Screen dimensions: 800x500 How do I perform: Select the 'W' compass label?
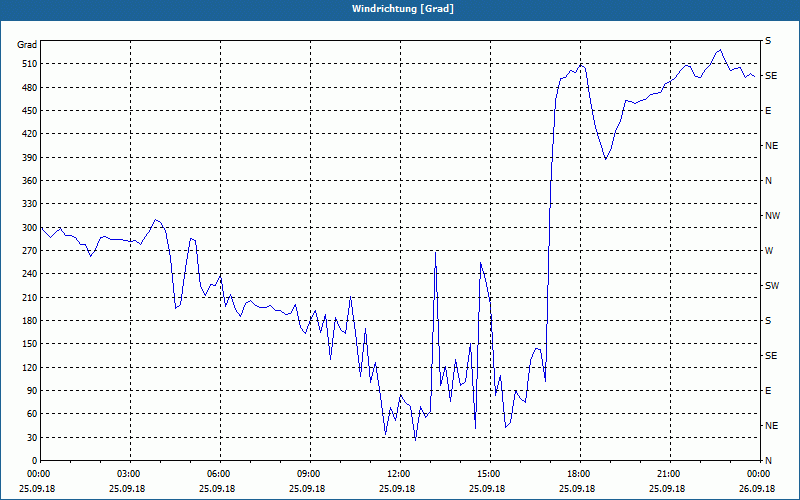pos(769,251)
